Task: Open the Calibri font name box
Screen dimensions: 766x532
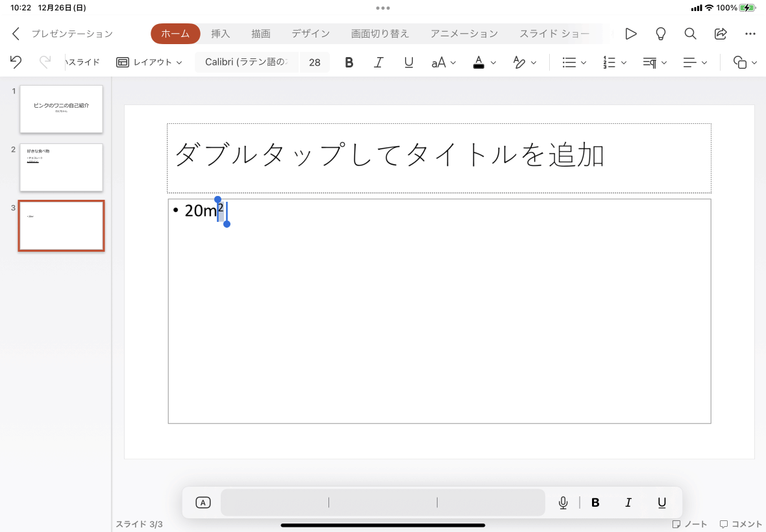Action: click(x=246, y=62)
